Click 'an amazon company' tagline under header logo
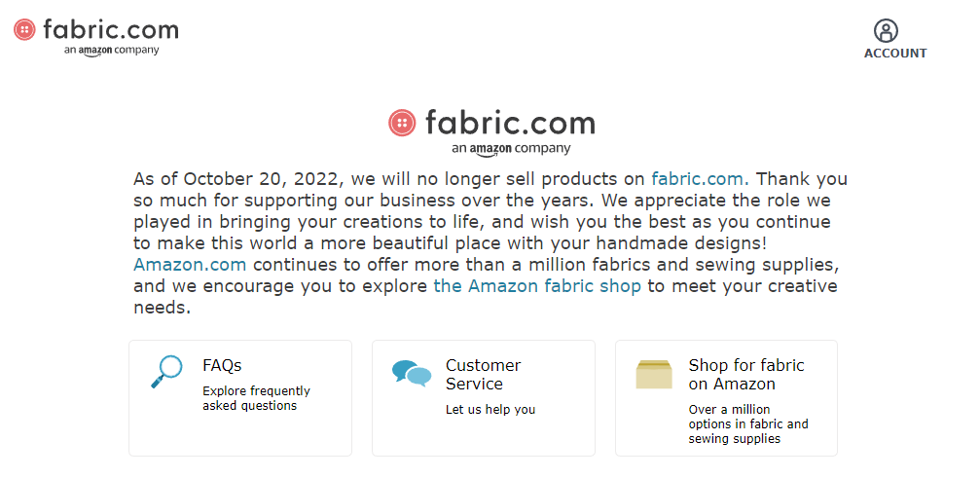 coord(111,51)
